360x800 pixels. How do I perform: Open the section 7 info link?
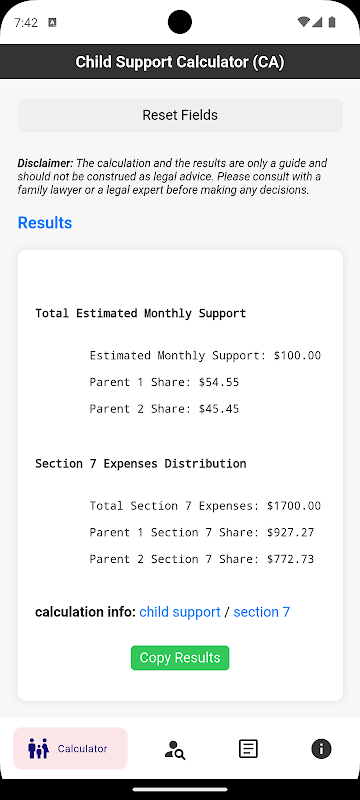pyautogui.click(x=262, y=612)
